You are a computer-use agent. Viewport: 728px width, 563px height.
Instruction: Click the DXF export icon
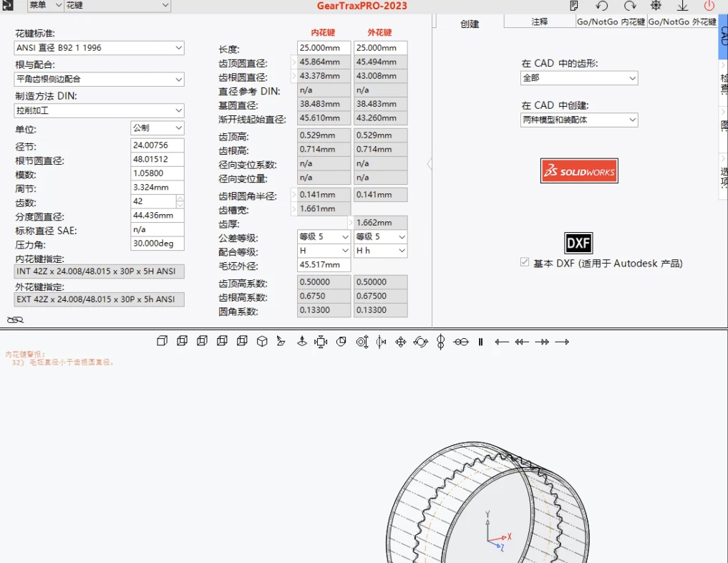[578, 243]
